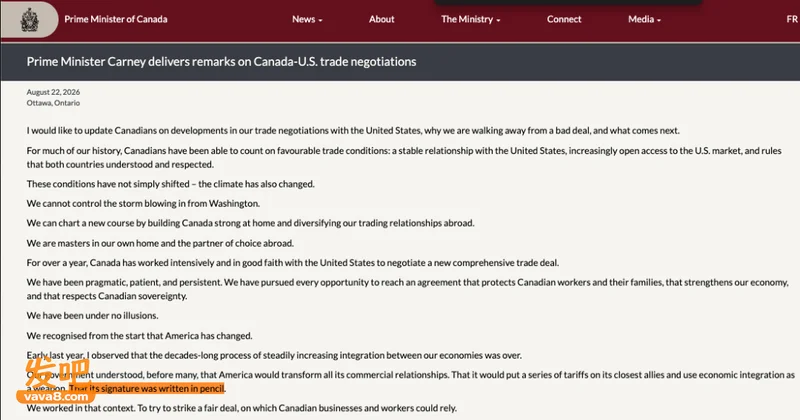Image resolution: width=800 pixels, height=420 pixels.
Task: Expand The Ministry dropdown menu
Action: tap(470, 19)
